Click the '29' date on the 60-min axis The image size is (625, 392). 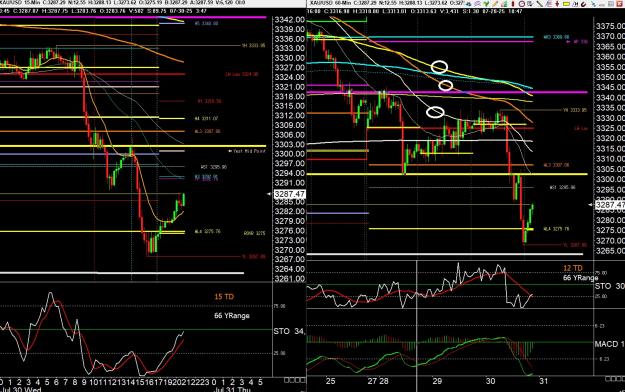(437, 381)
